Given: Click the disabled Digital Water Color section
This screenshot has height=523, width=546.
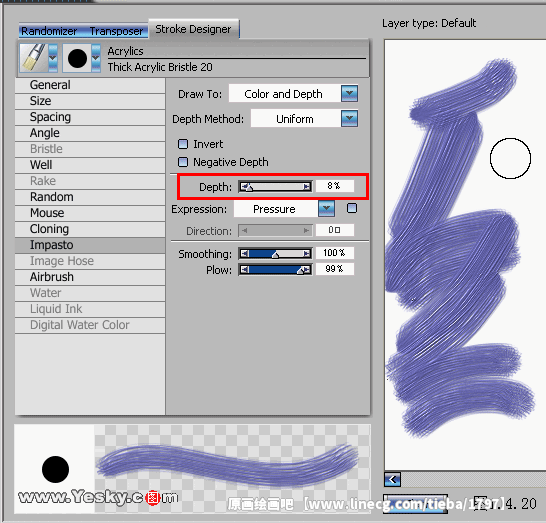Looking at the screenshot, I should coord(90,325).
